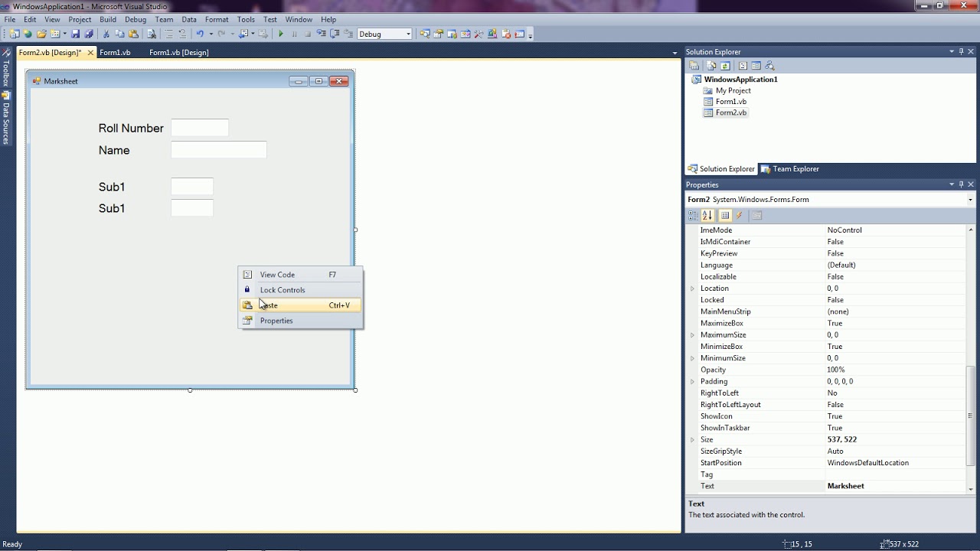Switch Properties to Categorized view
The image size is (980, 551).
[693, 215]
